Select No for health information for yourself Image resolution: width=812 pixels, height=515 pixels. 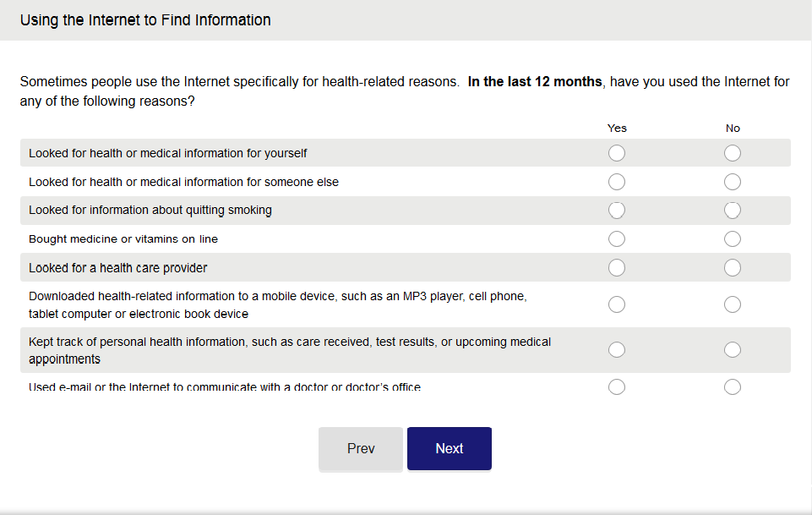733,153
